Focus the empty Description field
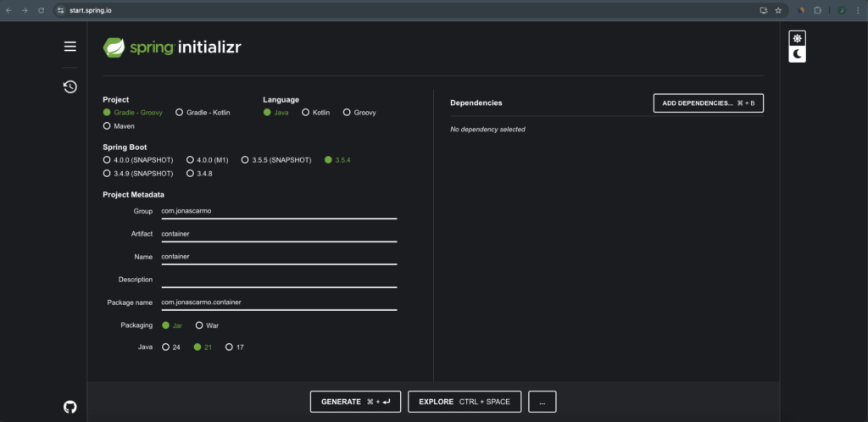This screenshot has height=422, width=868. 279,280
